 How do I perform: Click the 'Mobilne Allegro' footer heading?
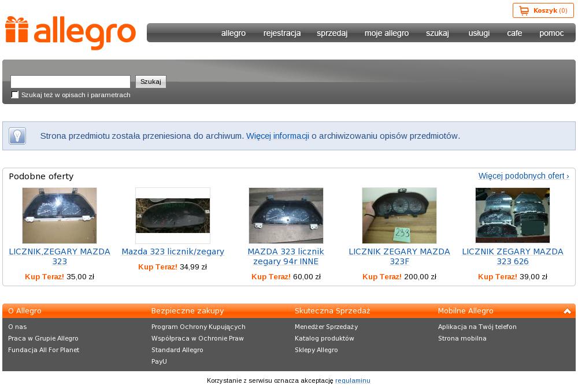point(465,311)
